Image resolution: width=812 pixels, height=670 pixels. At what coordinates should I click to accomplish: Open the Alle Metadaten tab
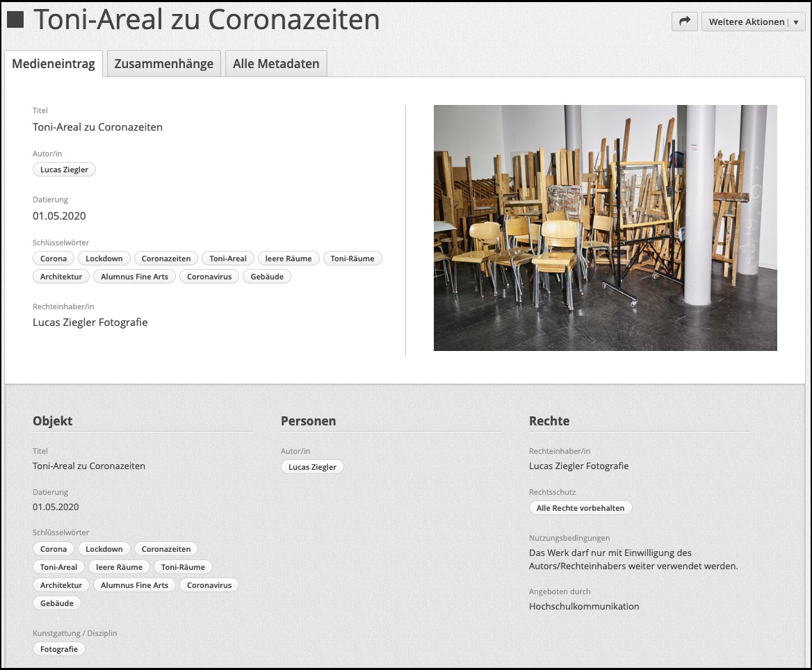pos(276,63)
